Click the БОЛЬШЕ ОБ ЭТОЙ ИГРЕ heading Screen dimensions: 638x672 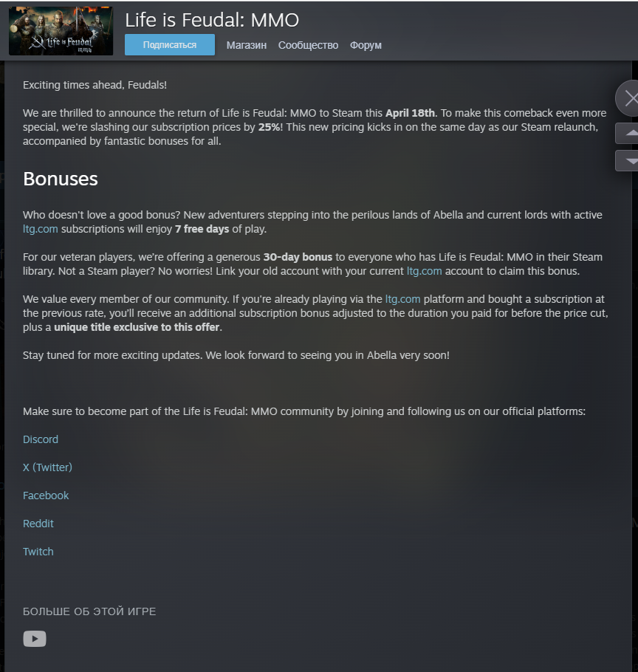click(89, 611)
